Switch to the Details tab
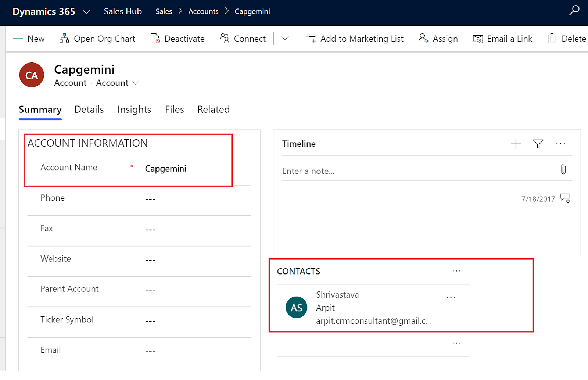Image resolution: width=588 pixels, height=380 pixels. click(x=89, y=110)
